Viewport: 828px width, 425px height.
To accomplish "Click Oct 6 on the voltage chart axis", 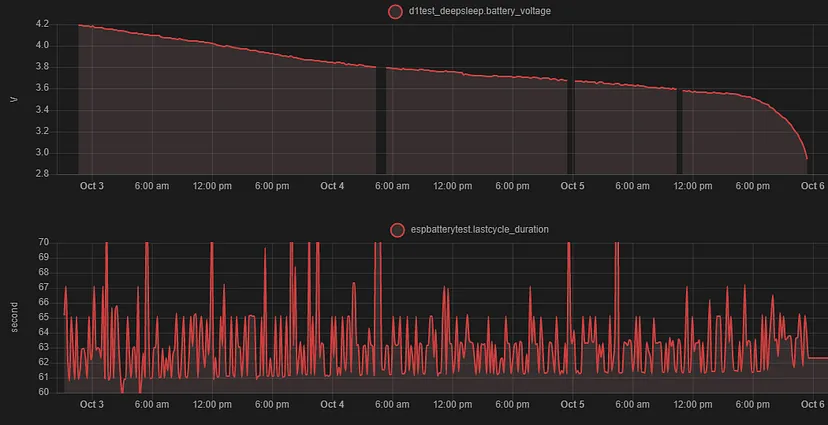I will pyautogui.click(x=812, y=186).
